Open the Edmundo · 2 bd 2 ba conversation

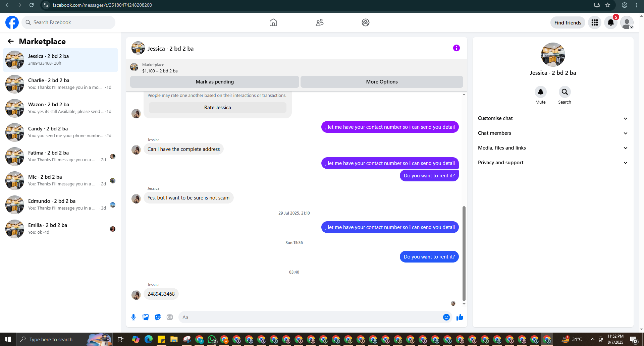point(60,205)
